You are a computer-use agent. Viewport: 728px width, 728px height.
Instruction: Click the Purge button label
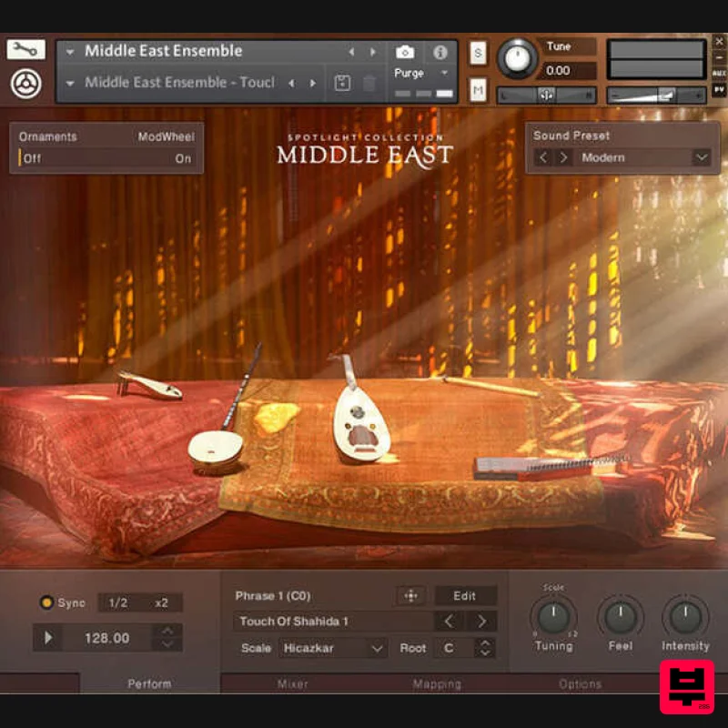pos(409,73)
